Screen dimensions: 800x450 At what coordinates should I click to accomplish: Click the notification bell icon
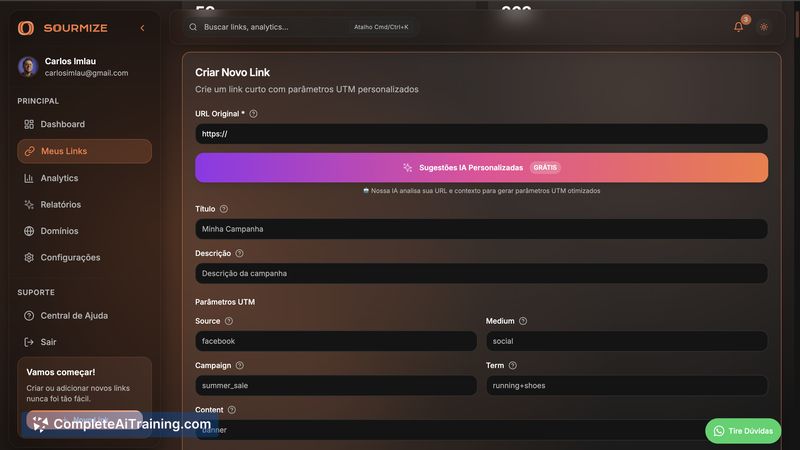(x=738, y=27)
